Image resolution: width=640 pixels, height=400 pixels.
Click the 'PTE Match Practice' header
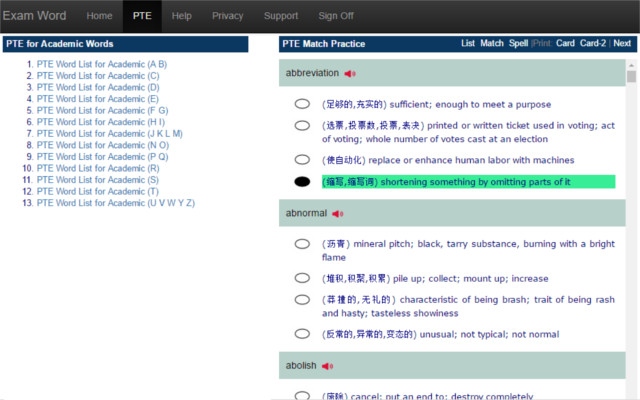324,44
